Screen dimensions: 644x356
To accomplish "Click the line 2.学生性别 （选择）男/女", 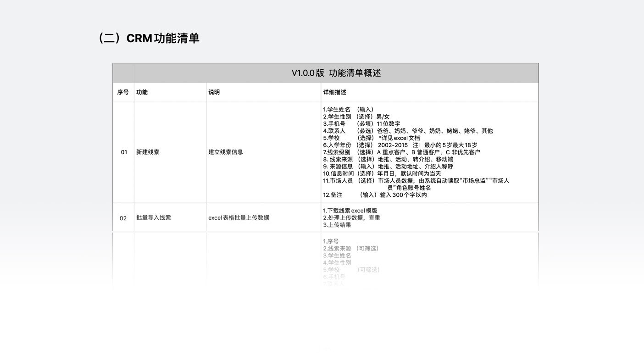I will (x=356, y=117).
